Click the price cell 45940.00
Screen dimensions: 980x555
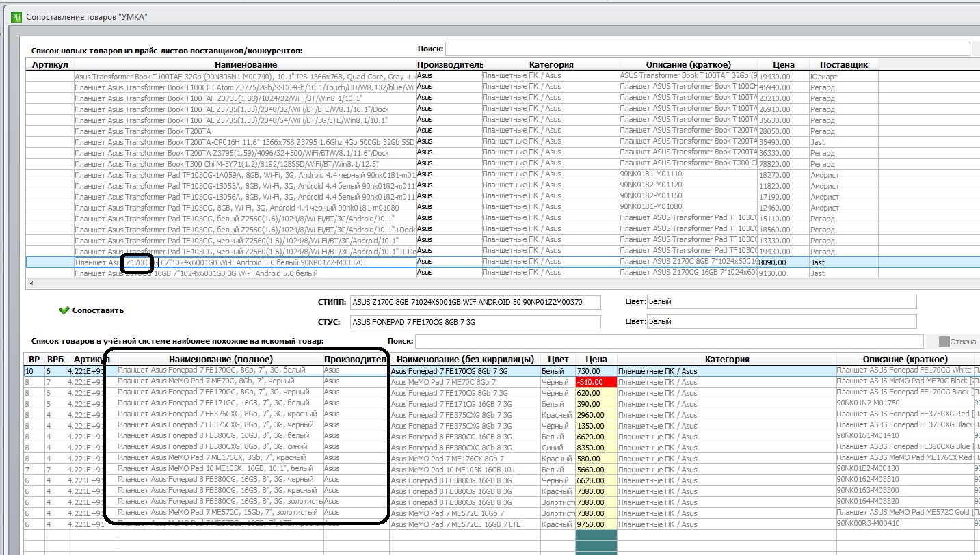click(x=783, y=87)
